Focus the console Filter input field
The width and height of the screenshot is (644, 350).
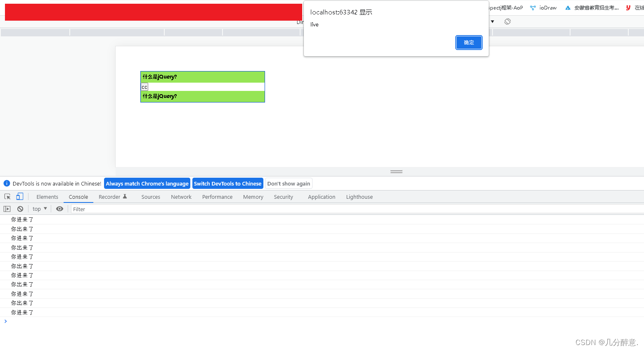pos(357,209)
